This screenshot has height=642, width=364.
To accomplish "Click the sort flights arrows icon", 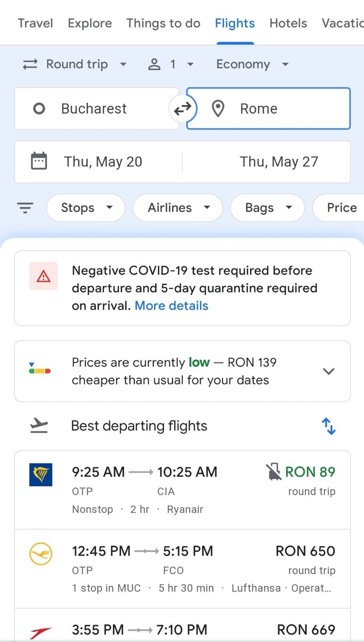I will click(x=328, y=426).
